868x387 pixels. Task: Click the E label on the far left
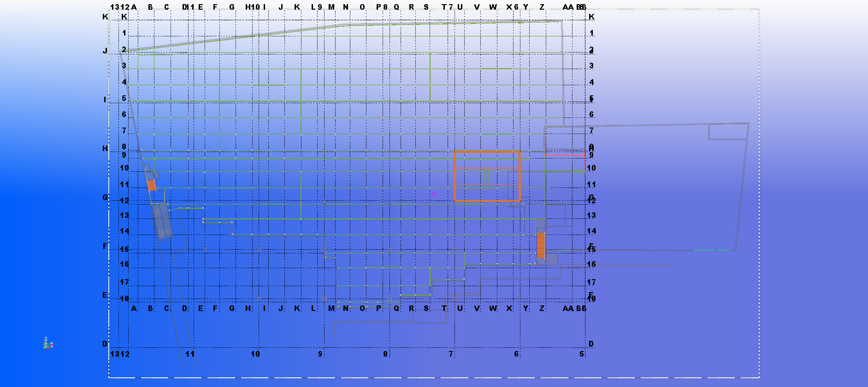click(105, 295)
